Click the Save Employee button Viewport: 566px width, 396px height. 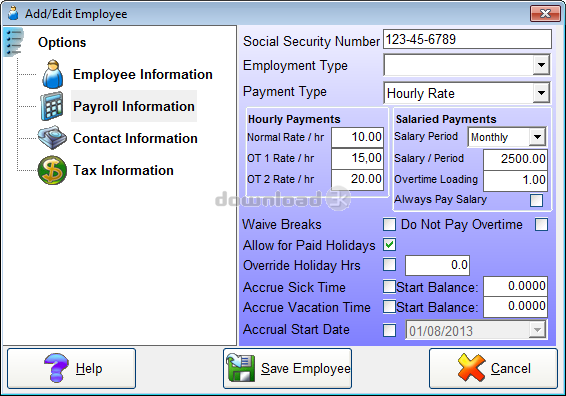coord(287,368)
